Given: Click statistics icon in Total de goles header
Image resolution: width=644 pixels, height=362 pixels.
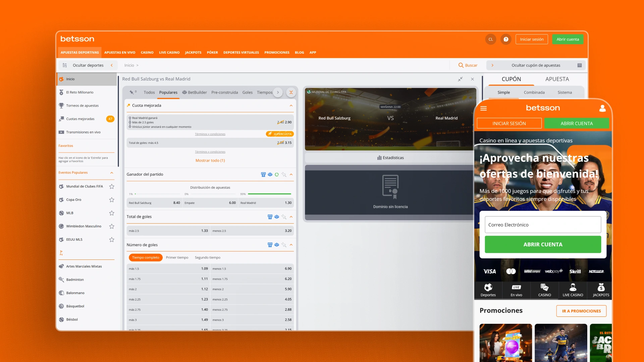Looking at the screenshot, I should click(x=270, y=217).
